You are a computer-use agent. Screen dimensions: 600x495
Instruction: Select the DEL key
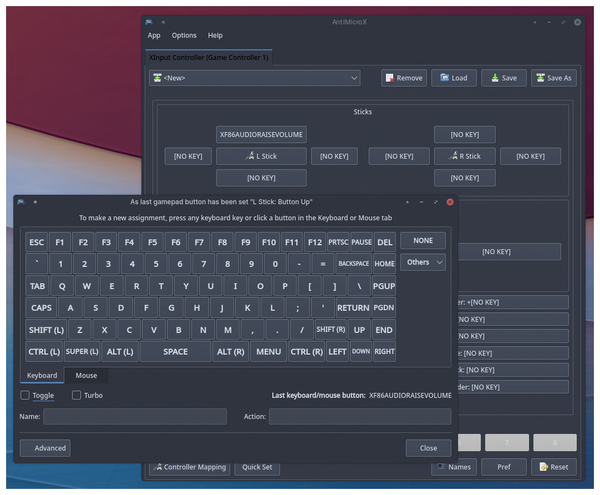point(385,242)
